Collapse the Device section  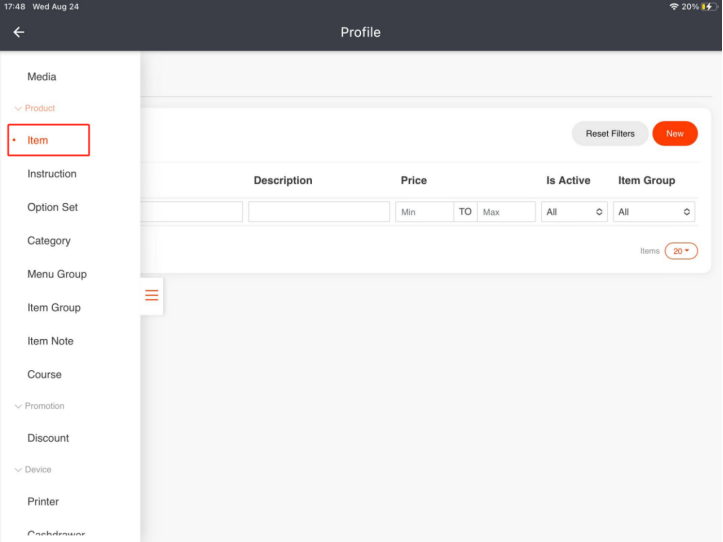click(x=17, y=469)
